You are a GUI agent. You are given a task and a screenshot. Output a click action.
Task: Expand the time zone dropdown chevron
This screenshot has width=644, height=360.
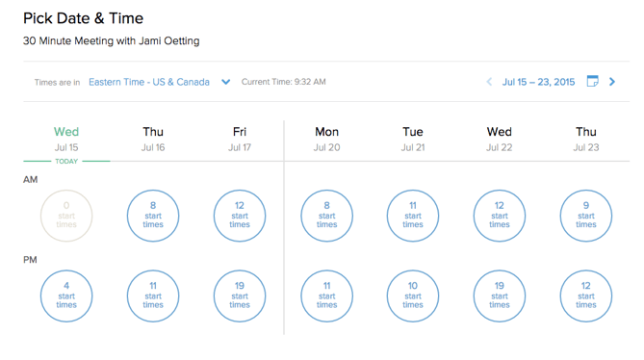click(x=225, y=82)
